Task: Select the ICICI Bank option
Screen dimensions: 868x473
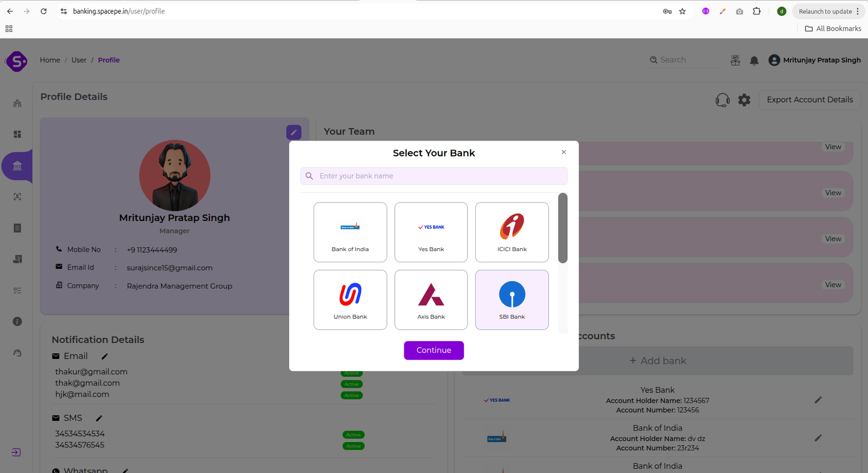Action: 512,232
